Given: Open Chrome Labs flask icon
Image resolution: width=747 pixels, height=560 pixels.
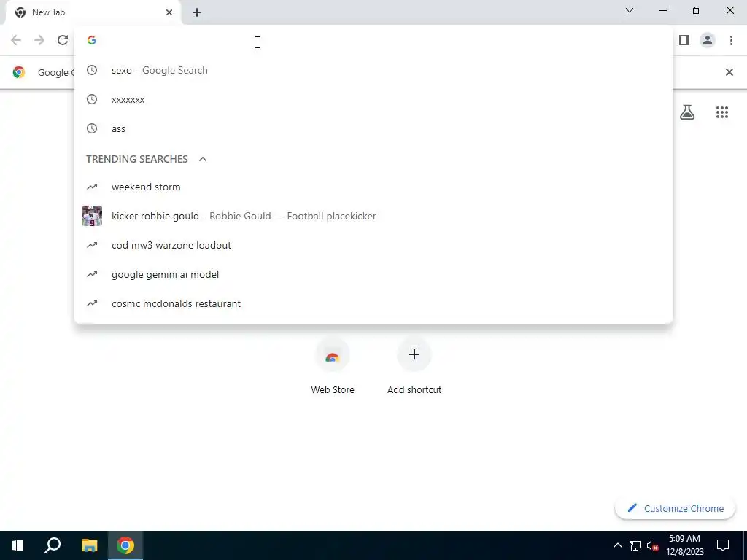Looking at the screenshot, I should [x=687, y=112].
